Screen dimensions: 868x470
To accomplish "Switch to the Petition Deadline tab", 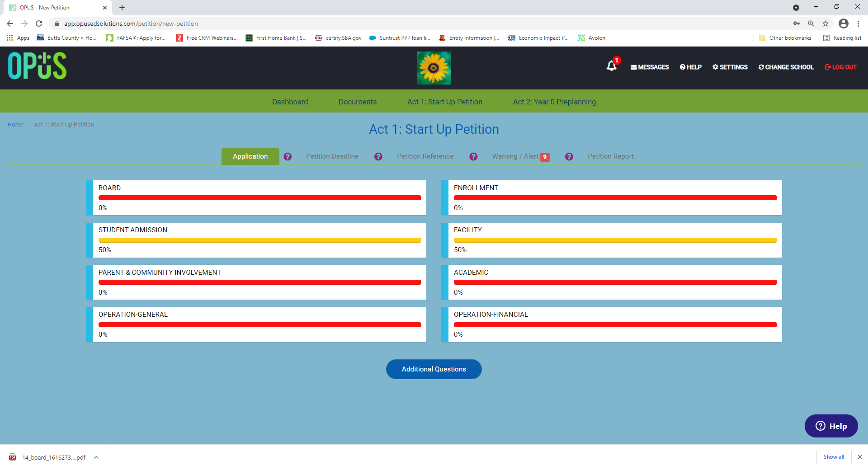I will [332, 156].
